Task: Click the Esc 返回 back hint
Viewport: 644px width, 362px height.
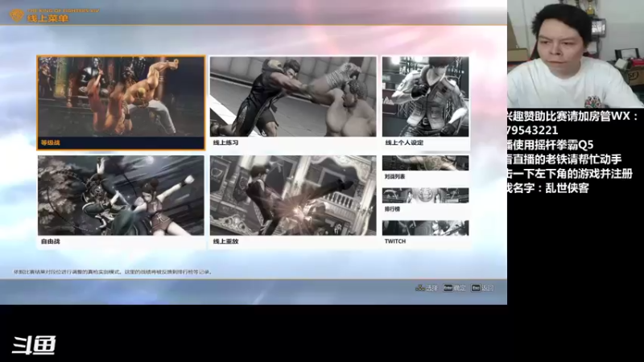Action: (482, 288)
